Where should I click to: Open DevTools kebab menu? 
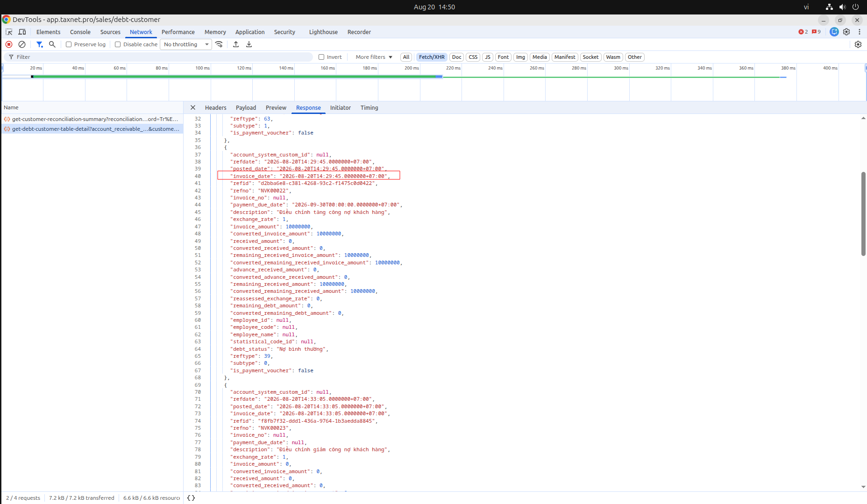(x=860, y=32)
